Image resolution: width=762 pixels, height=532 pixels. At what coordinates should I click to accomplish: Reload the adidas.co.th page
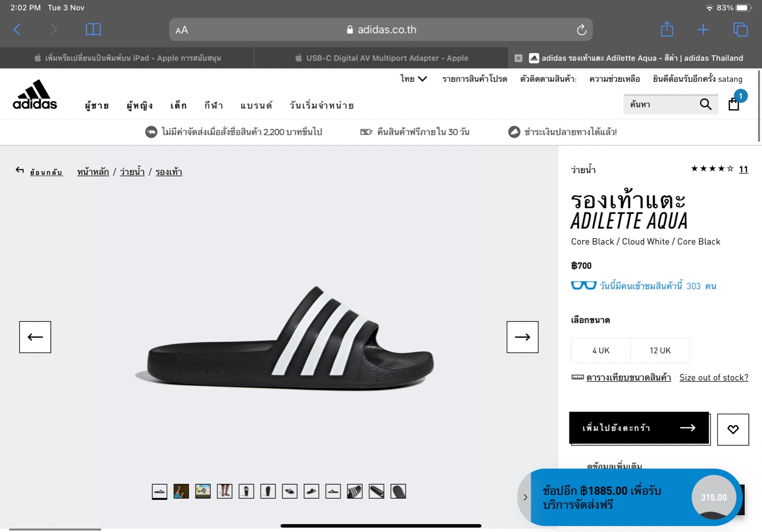tap(581, 30)
